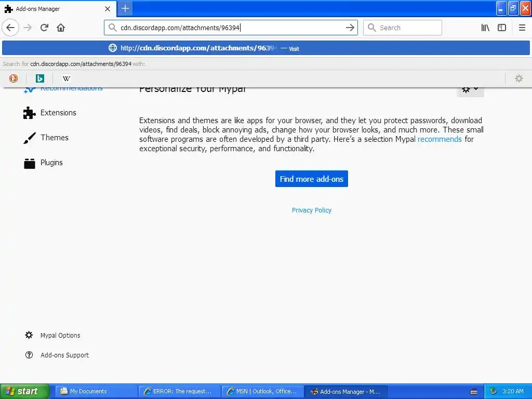
Task: Select the Add-ons Manager tab
Action: click(58, 9)
